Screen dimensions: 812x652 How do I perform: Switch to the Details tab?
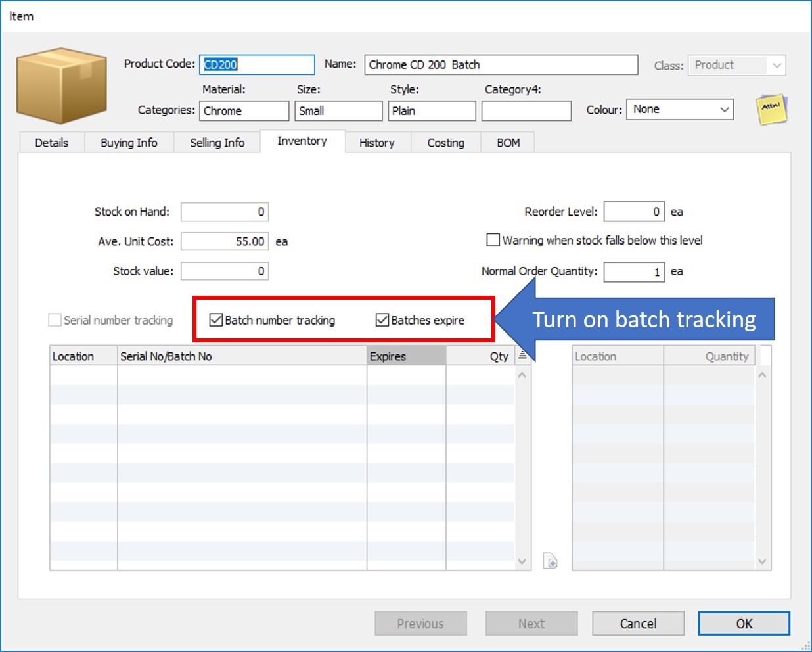click(x=51, y=142)
